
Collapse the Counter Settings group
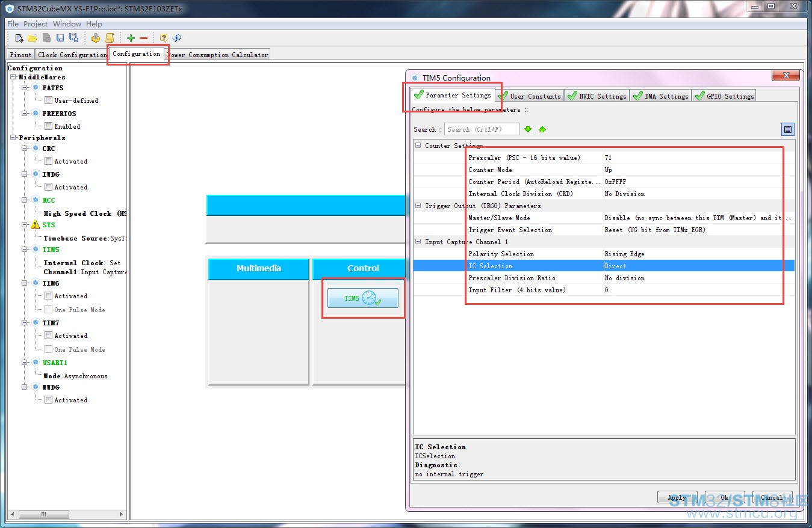418,146
